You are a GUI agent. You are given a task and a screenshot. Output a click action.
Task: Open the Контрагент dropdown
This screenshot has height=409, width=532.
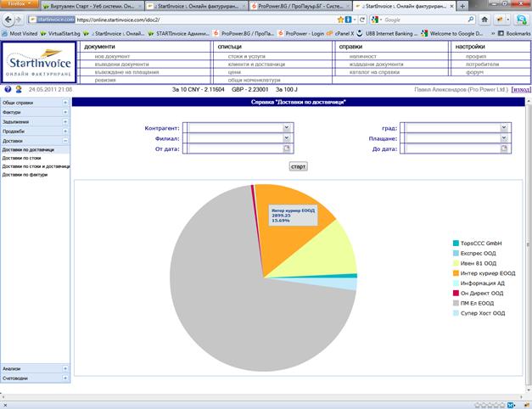pyautogui.click(x=287, y=127)
